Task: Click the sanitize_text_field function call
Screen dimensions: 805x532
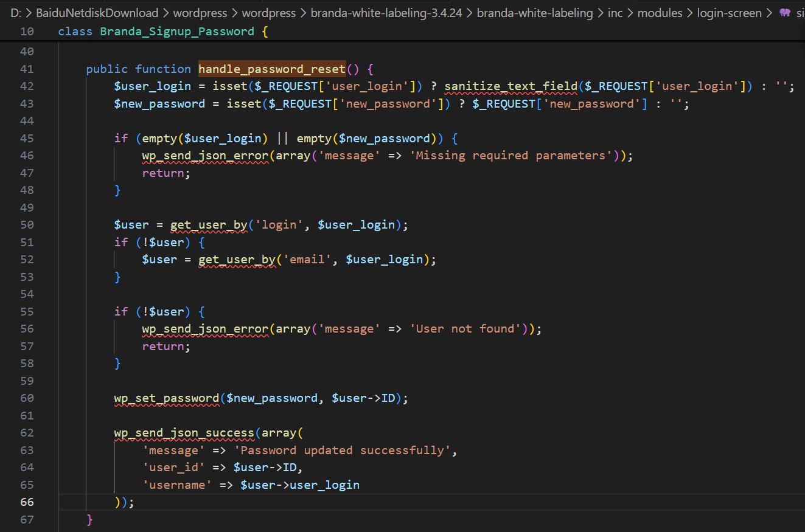Action: [x=511, y=86]
